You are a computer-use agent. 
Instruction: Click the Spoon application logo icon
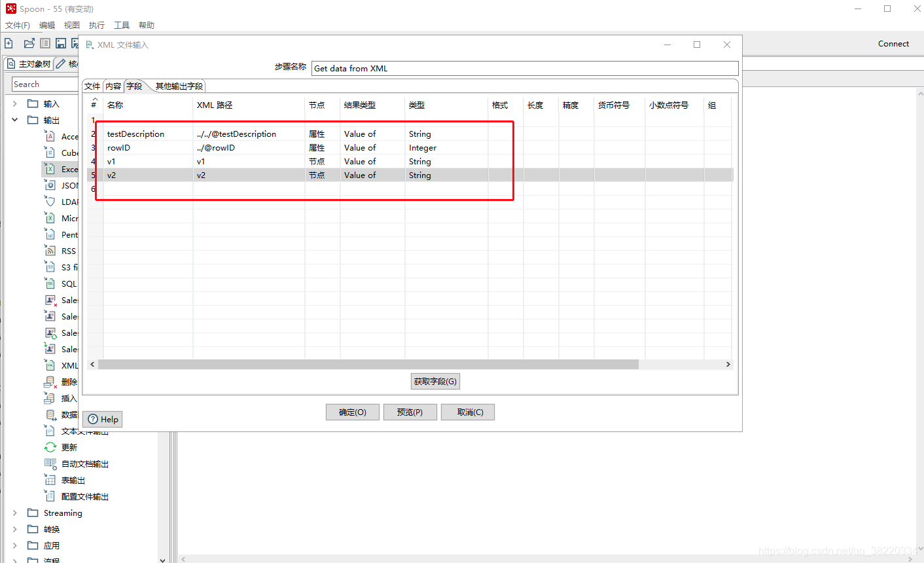[10, 9]
